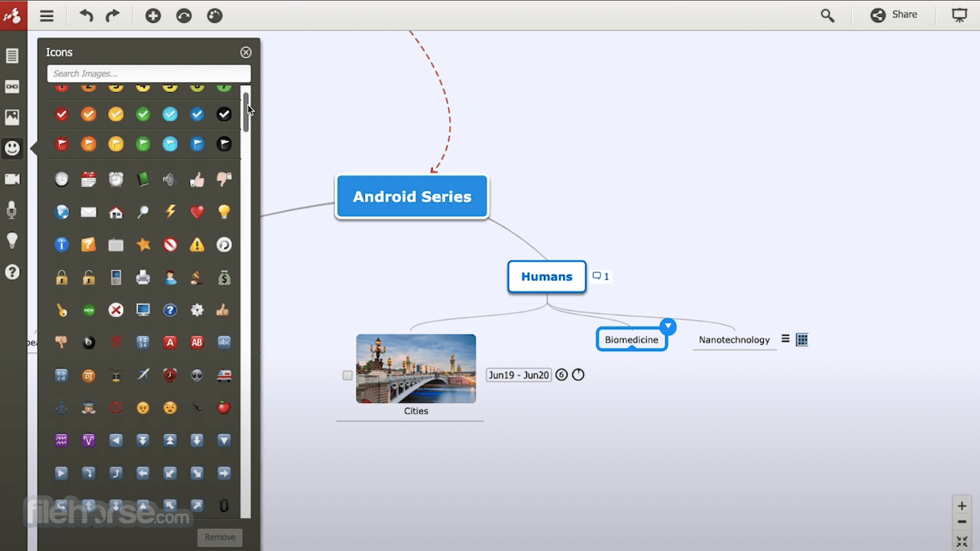Open the notes list icon beside Nanotechnology
Viewport: 980px width, 551px height.
pos(785,339)
